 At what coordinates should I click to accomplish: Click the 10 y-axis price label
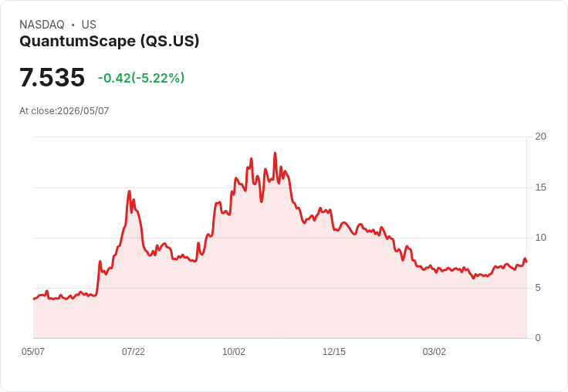click(x=540, y=238)
